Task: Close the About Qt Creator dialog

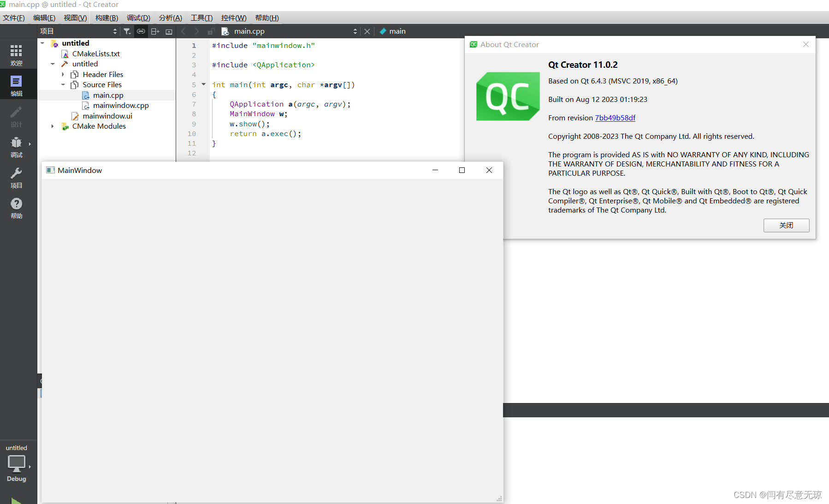Action: tap(805, 44)
